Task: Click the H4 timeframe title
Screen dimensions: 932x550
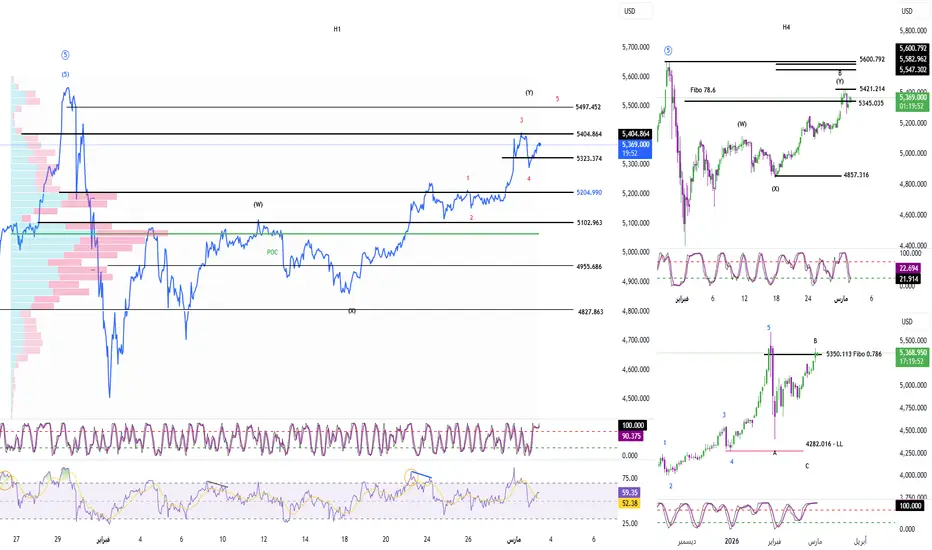Action: (786, 27)
